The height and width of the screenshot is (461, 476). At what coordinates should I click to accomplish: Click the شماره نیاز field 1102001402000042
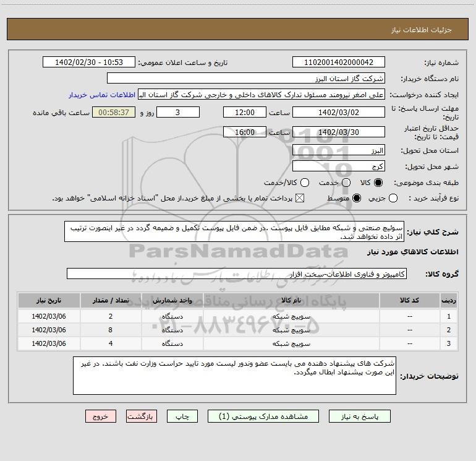(x=339, y=62)
